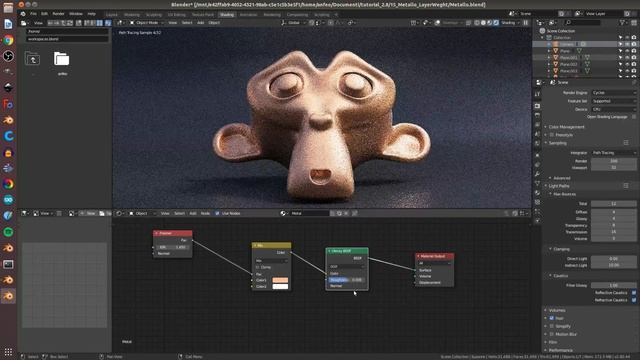Open the Output properties tab icon
640x360 pixels.
(x=538, y=115)
